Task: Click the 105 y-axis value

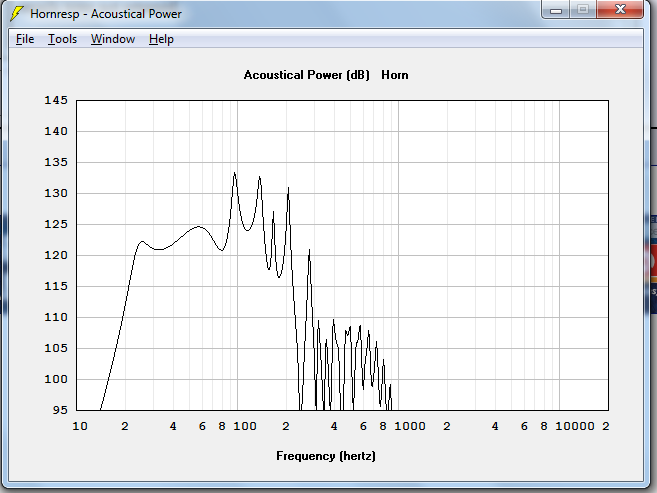Action: tap(56, 348)
